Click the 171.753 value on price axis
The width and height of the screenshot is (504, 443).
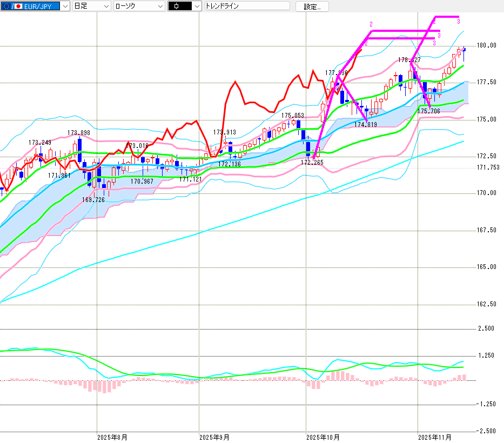click(x=488, y=168)
